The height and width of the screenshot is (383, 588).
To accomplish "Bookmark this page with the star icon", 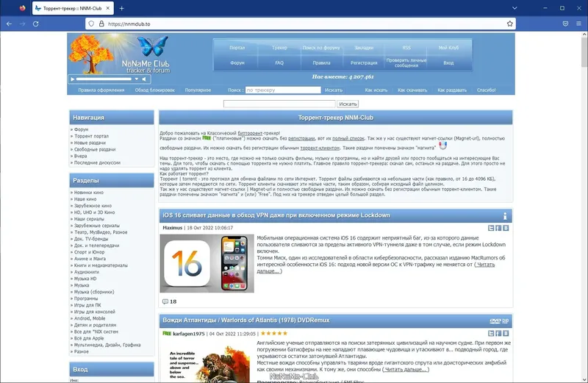I will coord(509,24).
